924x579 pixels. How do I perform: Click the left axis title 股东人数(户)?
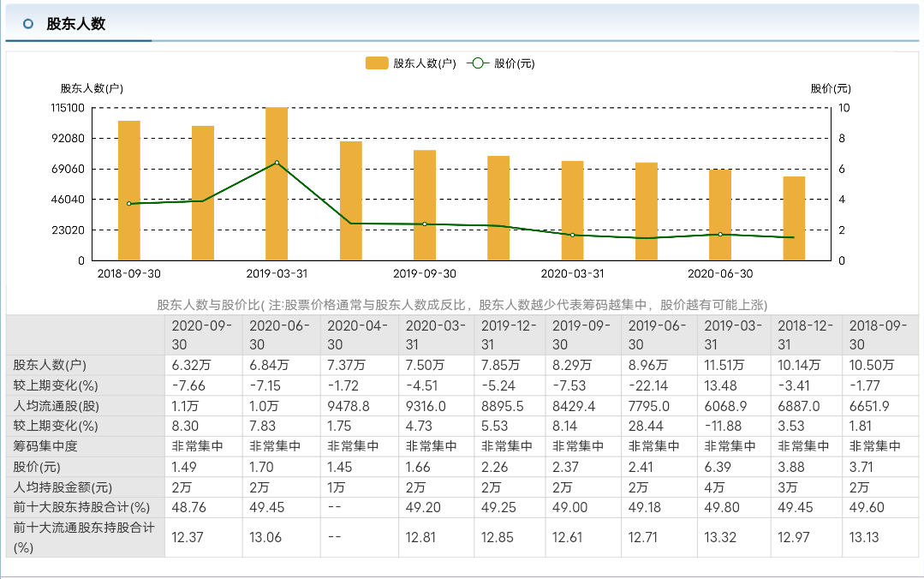tap(92, 88)
